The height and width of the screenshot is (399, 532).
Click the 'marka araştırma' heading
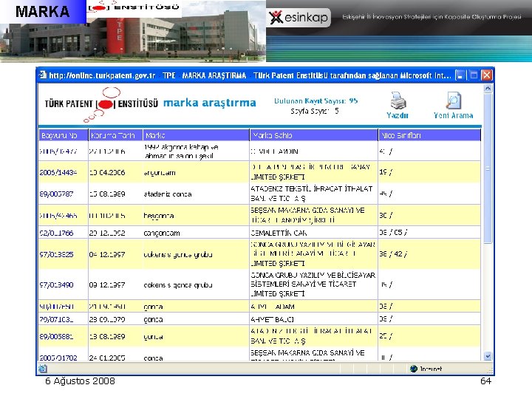pyautogui.click(x=209, y=103)
